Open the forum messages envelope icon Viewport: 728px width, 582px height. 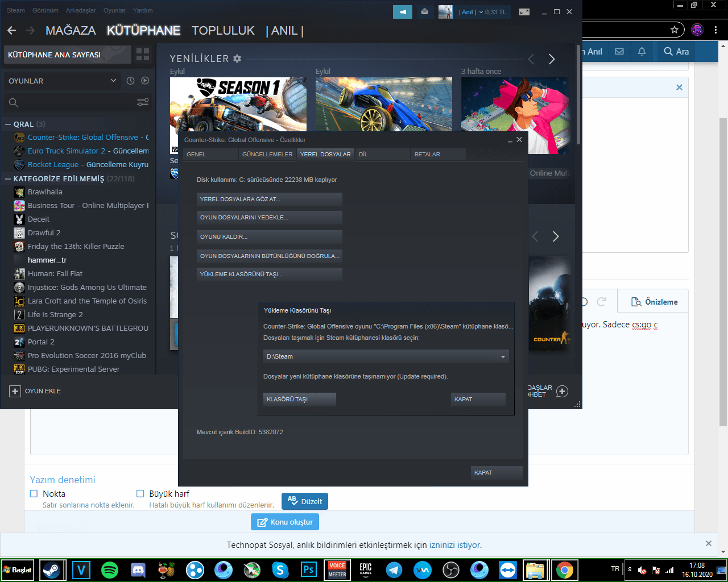619,51
